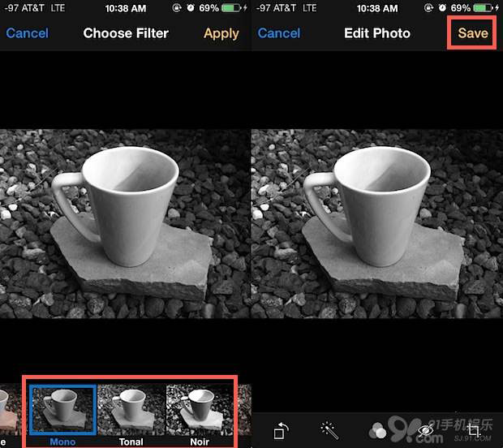
Task: Tap the Mono label under the filter
Action: tap(62, 442)
